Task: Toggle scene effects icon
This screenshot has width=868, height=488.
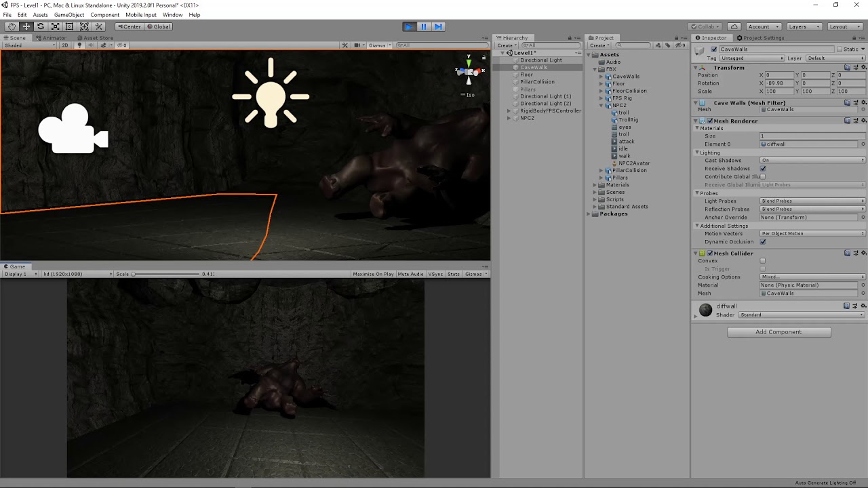Action: [x=102, y=45]
